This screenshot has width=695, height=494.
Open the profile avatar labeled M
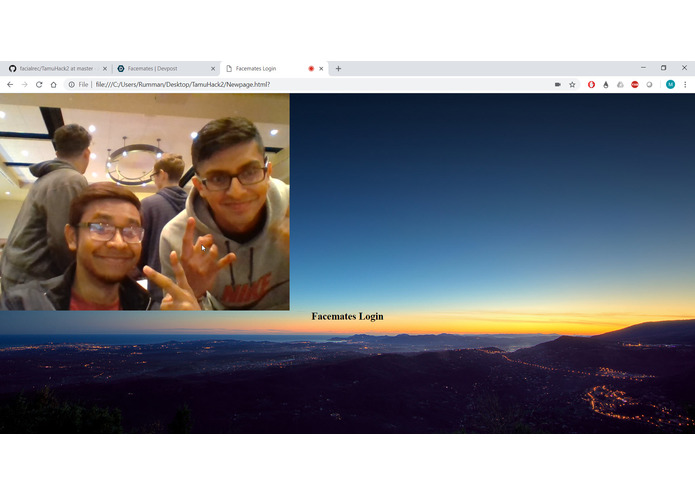(x=670, y=85)
